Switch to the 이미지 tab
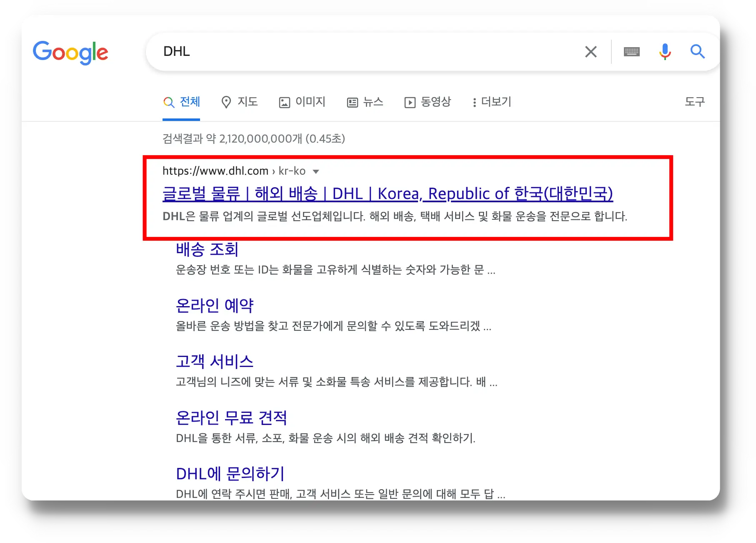The height and width of the screenshot is (543, 756). click(302, 102)
